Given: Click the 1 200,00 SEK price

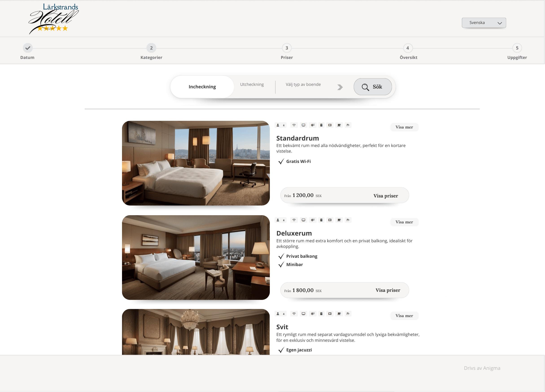Looking at the screenshot, I should pyautogui.click(x=307, y=195).
